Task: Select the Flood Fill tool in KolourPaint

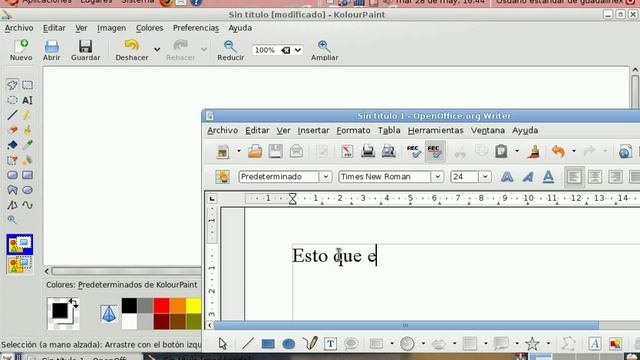Action: (12, 145)
